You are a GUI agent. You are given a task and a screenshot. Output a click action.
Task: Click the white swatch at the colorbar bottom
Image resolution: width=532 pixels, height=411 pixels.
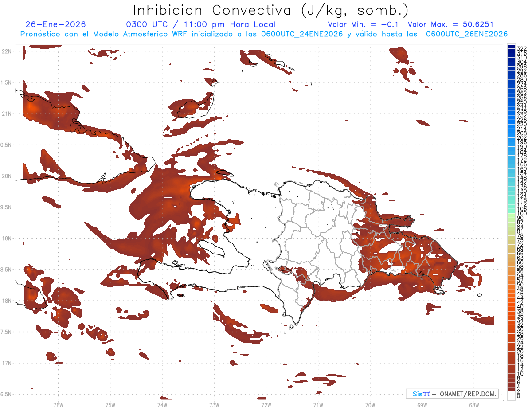coord(511,395)
